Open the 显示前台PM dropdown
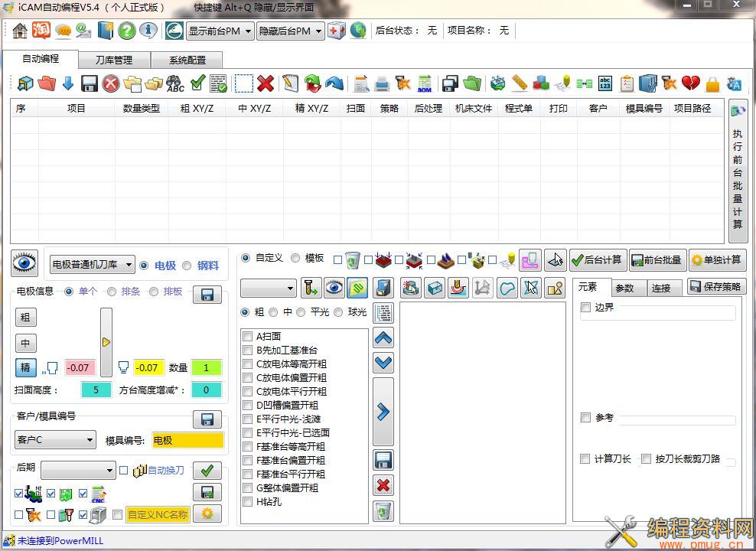The height and width of the screenshot is (551, 756). click(x=220, y=31)
